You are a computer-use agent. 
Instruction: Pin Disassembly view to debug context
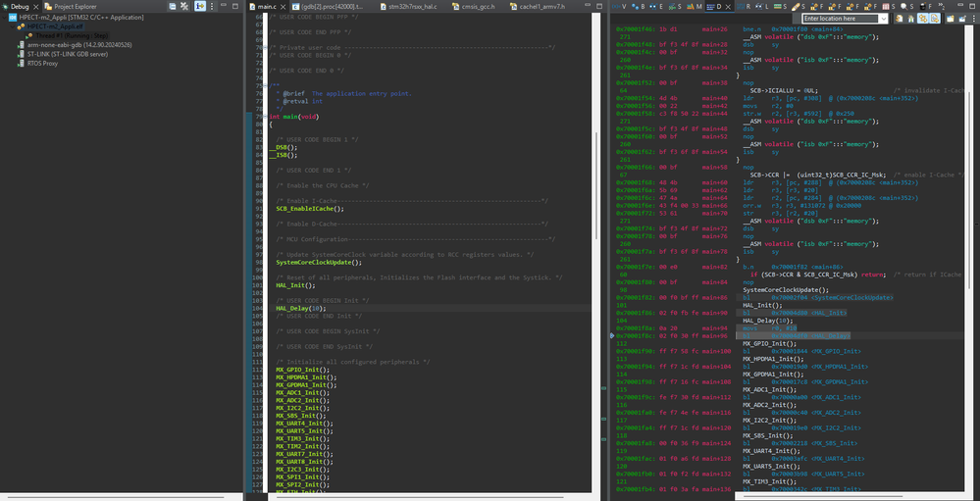[x=962, y=19]
